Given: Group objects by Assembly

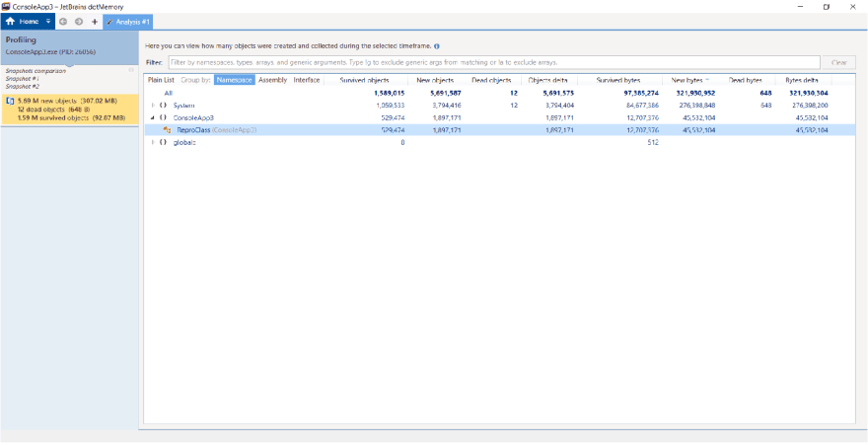Looking at the screenshot, I should 273,80.
